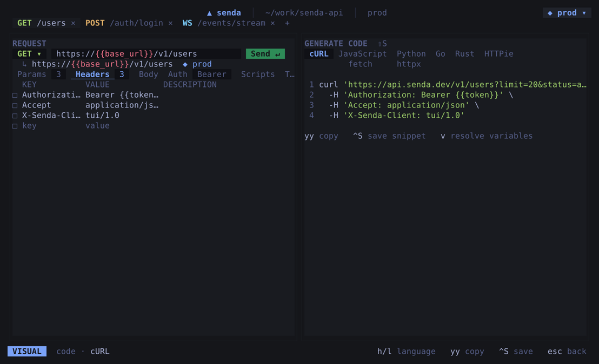Click the curl URL on code line 1
599x364 pixels.
(465, 85)
